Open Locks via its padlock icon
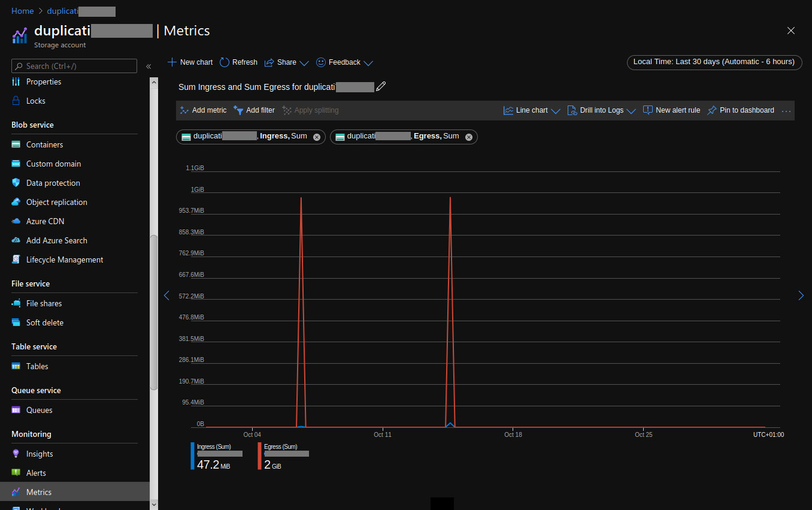 [x=16, y=101]
